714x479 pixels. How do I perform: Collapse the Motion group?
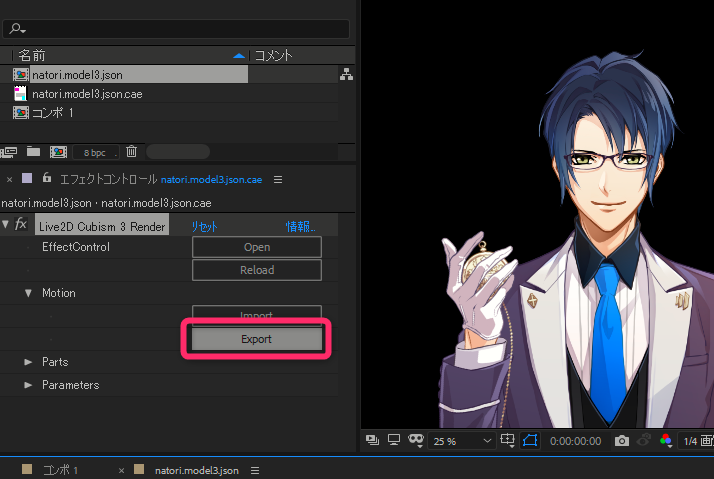28,293
